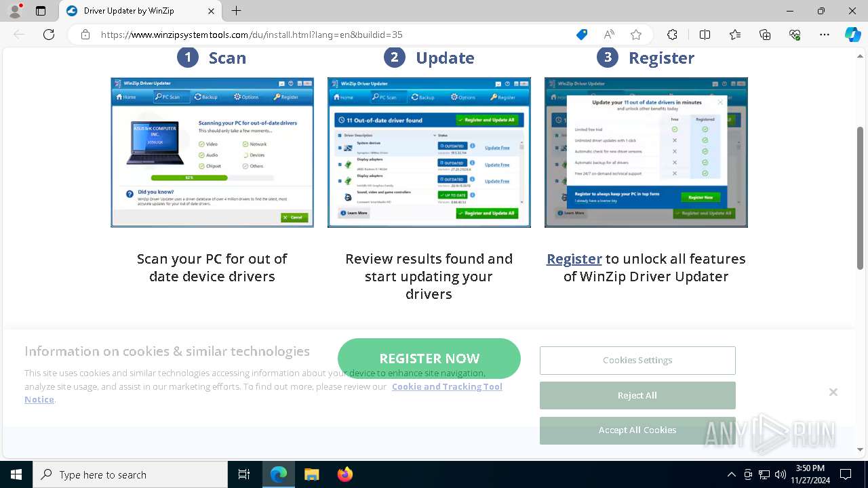Accept All Cookies
The image size is (868, 488).
(637, 430)
